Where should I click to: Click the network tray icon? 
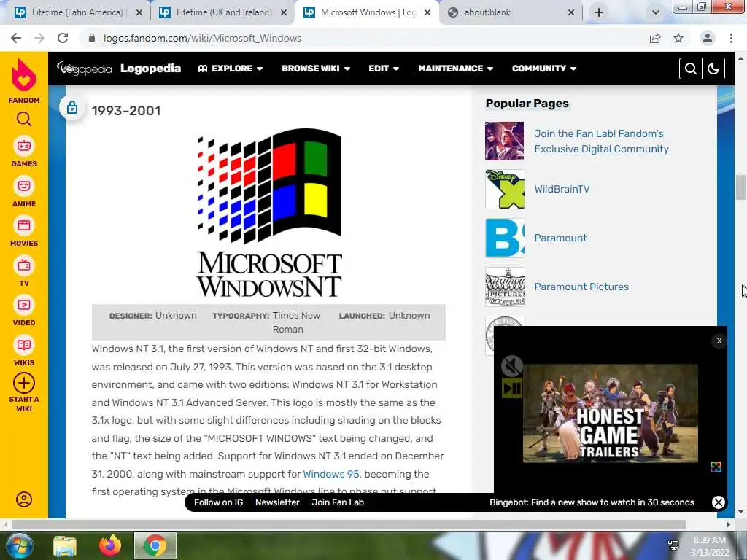[673, 545]
